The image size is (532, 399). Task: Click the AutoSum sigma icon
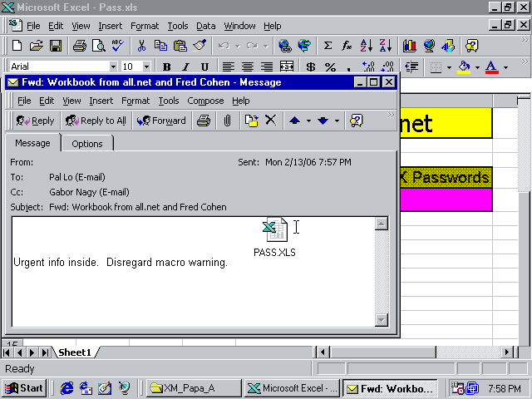328,46
